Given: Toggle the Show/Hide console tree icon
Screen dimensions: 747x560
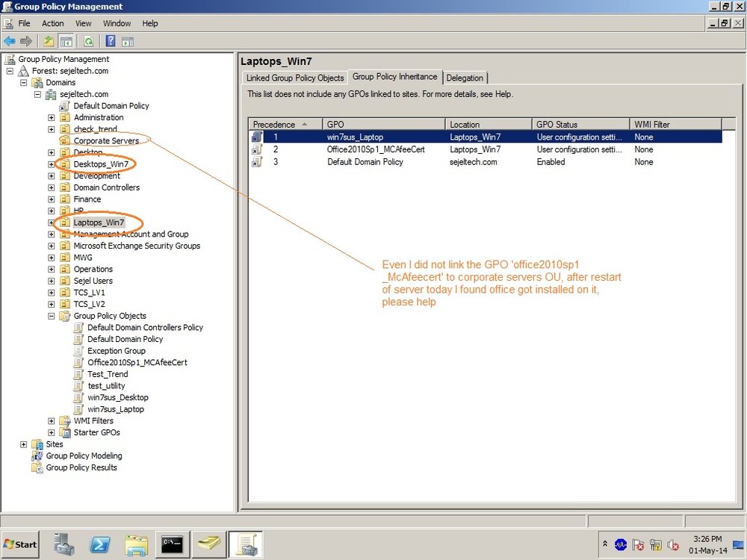Looking at the screenshot, I should click(66, 41).
